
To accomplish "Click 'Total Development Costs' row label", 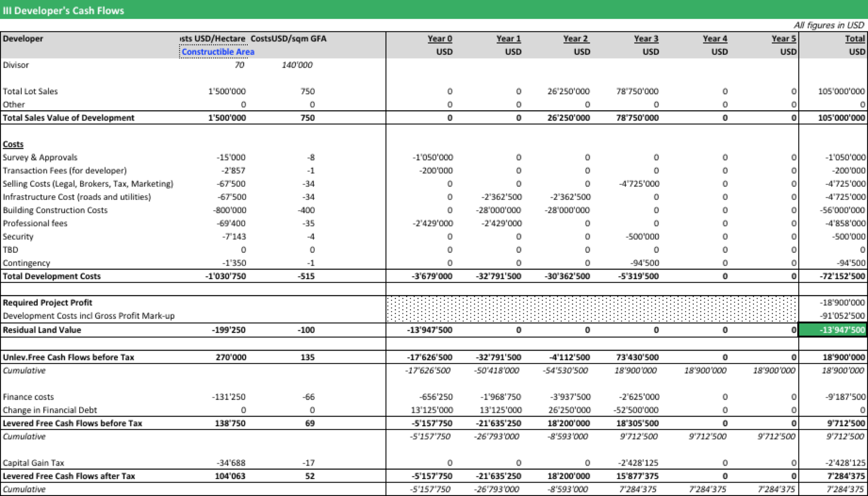I will tap(52, 276).
